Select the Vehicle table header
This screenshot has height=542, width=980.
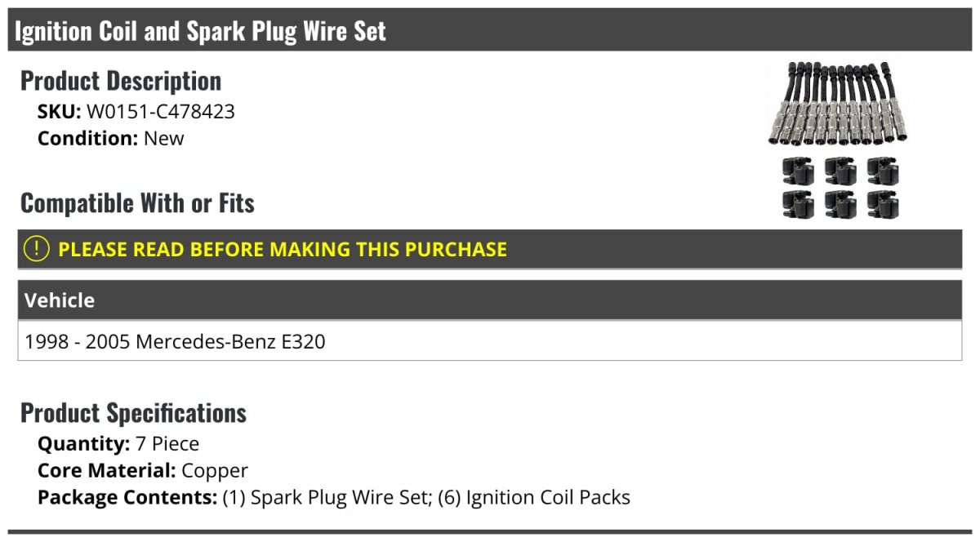click(490, 300)
